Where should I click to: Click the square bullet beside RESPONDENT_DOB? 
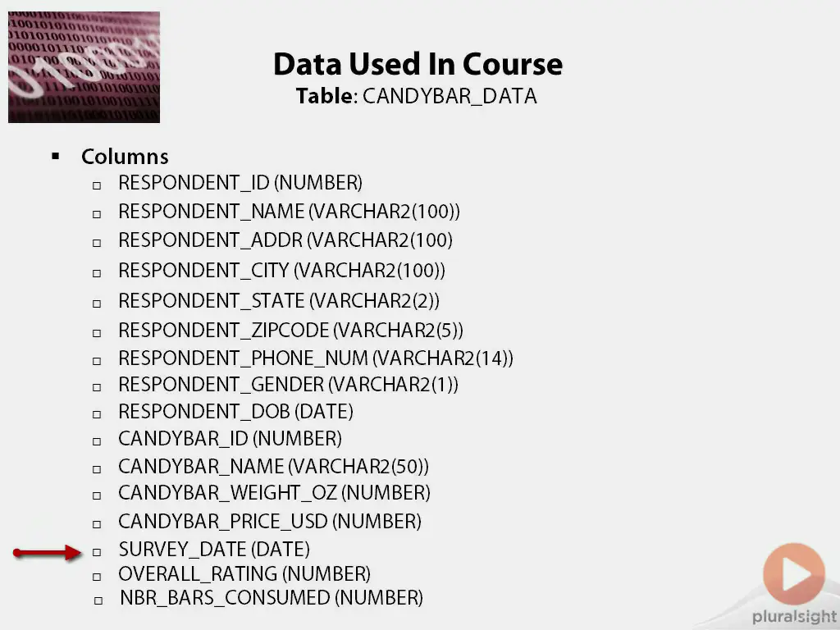pos(97,415)
